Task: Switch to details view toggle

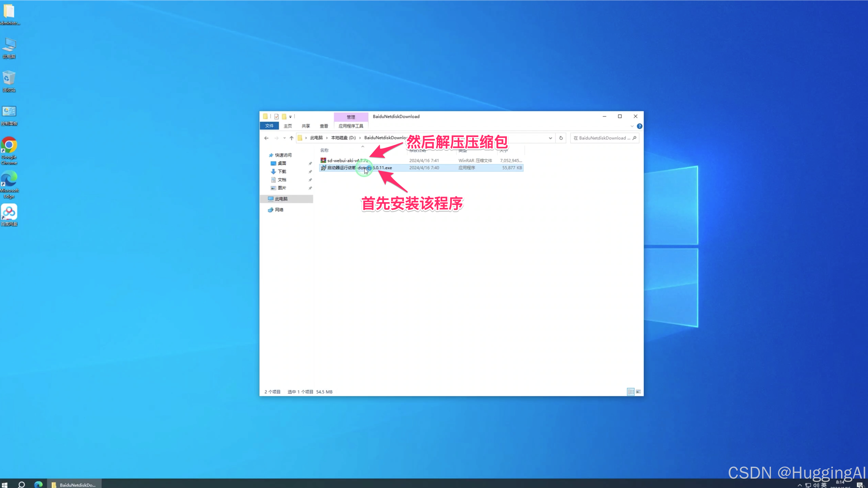Action: (630, 392)
